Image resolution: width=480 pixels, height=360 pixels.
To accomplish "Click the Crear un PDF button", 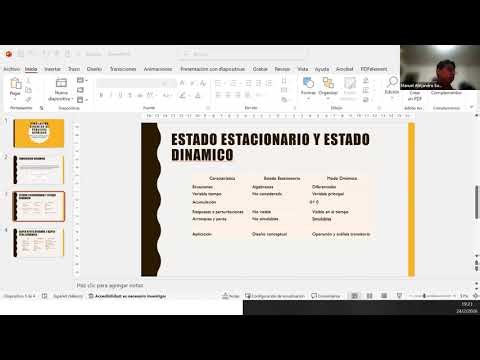I will 415,96.
